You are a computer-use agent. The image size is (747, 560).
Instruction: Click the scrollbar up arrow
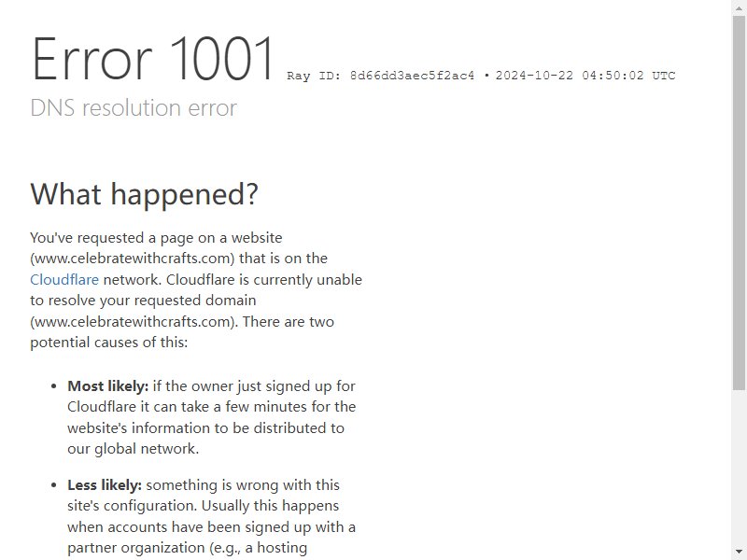(x=739, y=8)
